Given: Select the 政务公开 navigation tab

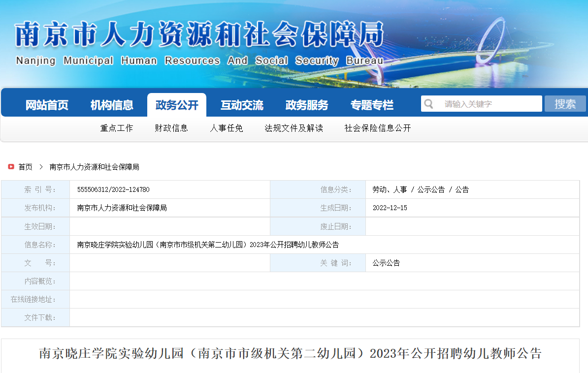Looking at the screenshot, I should 177,105.
